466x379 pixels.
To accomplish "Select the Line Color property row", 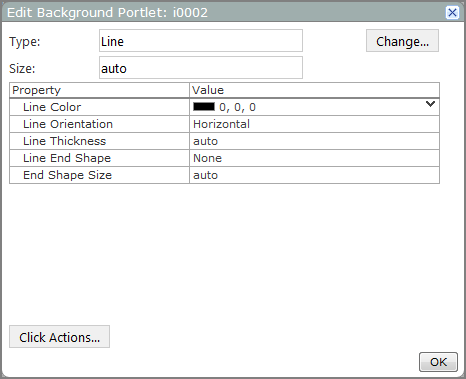I will click(224, 107).
